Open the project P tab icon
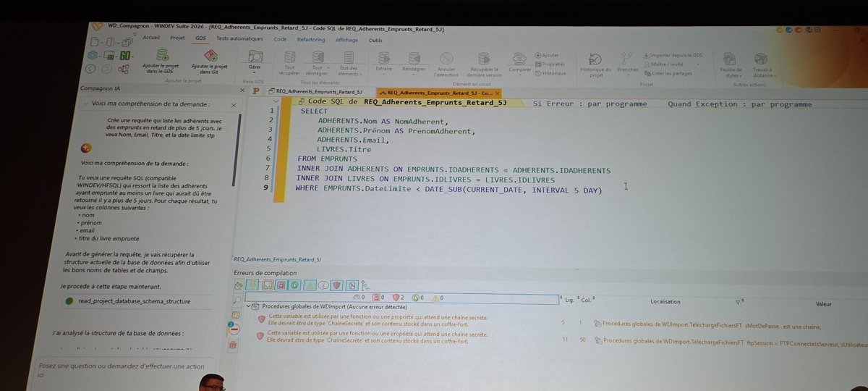 coord(255,91)
